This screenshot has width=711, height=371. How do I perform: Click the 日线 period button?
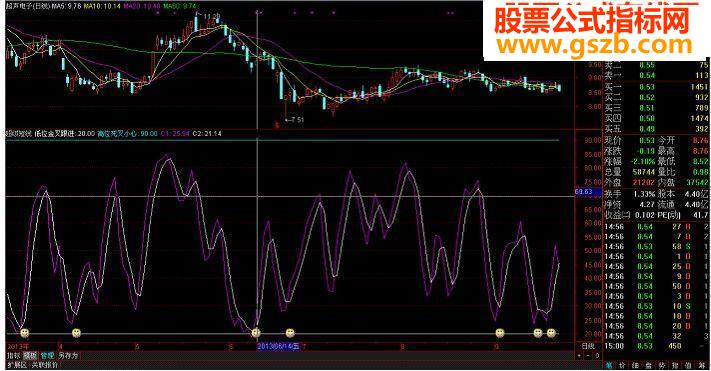click(x=588, y=346)
